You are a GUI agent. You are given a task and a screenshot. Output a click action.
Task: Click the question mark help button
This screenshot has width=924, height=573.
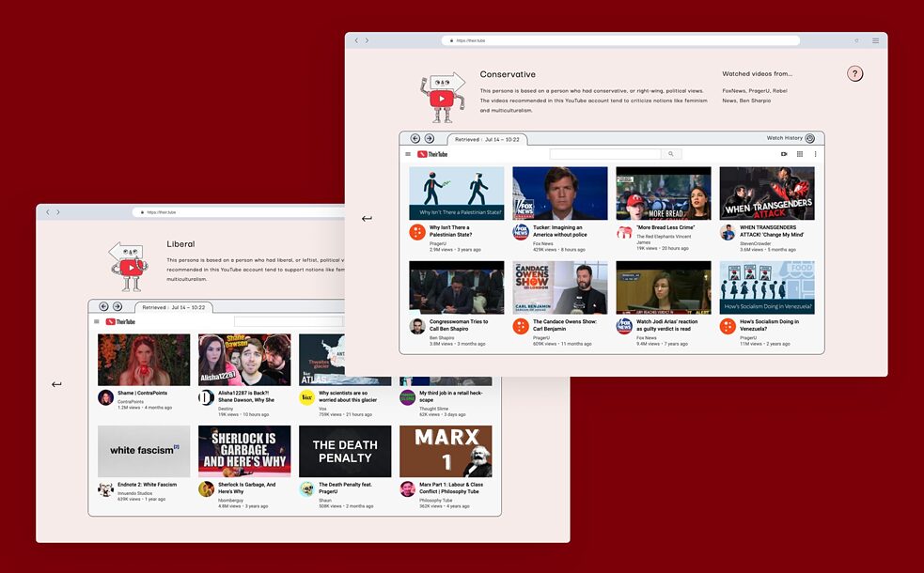[x=854, y=73]
